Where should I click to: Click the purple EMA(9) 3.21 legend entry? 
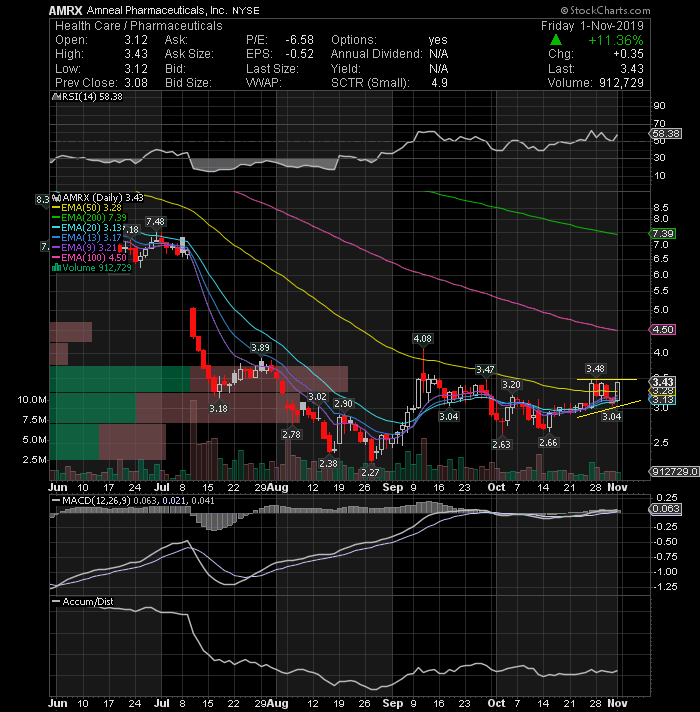coord(85,247)
